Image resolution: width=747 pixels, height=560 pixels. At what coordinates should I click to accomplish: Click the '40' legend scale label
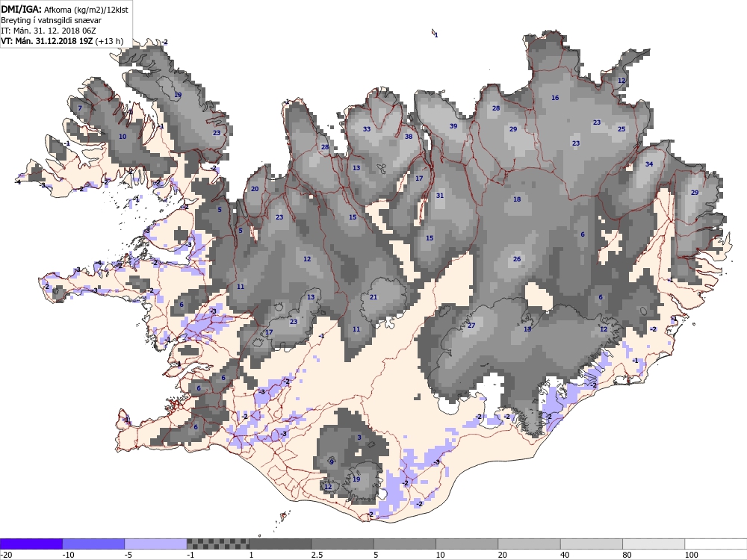[565, 555]
